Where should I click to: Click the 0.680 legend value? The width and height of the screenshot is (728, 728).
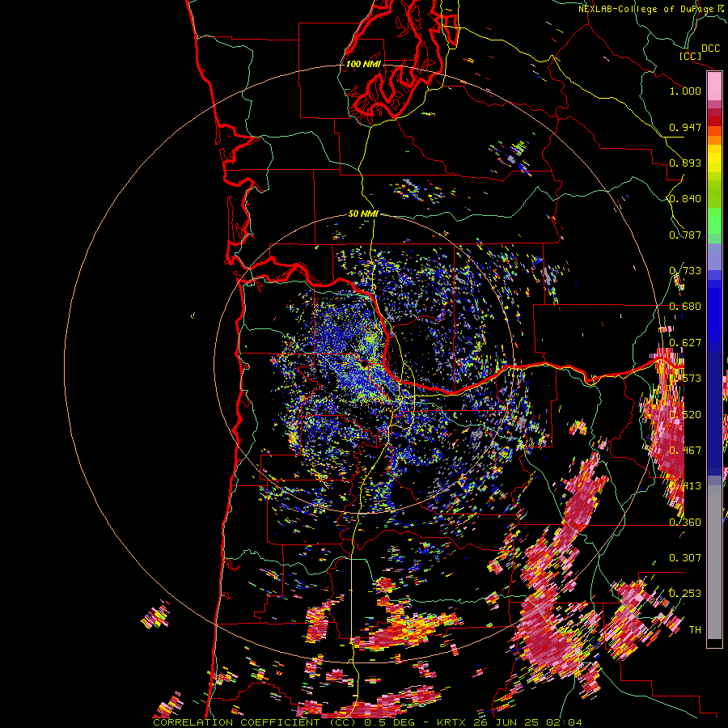click(x=685, y=307)
